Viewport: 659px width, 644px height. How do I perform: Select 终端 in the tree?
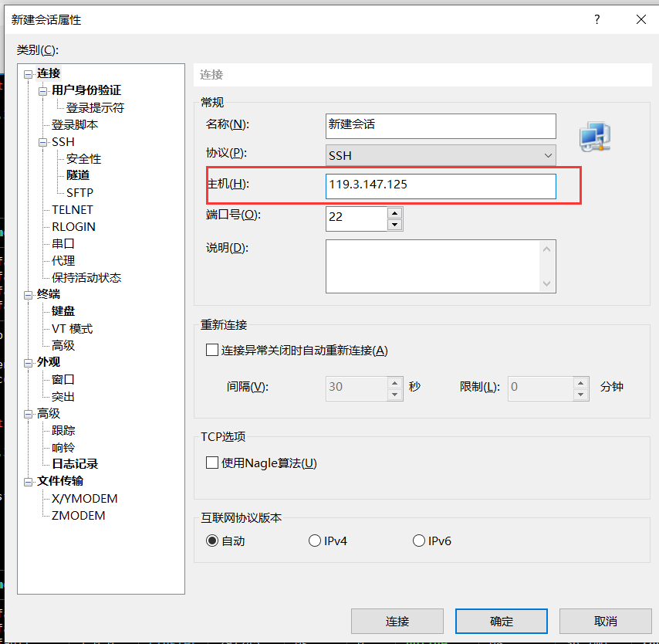pyautogui.click(x=49, y=294)
